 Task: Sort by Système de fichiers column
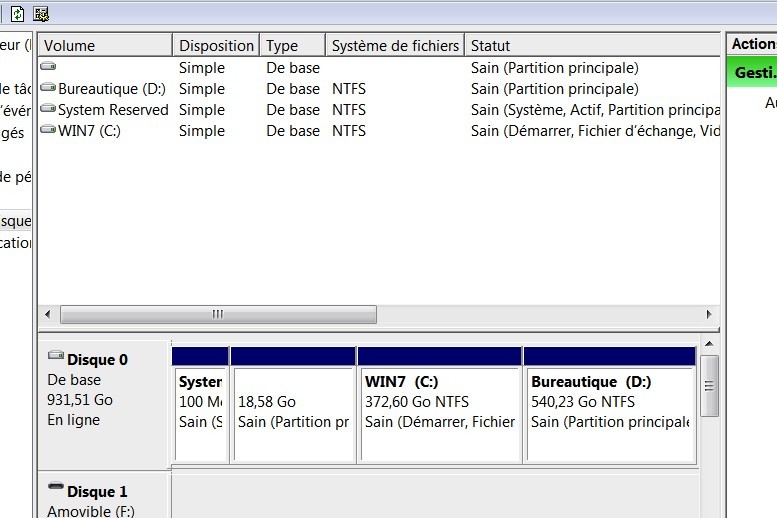pyautogui.click(x=395, y=45)
